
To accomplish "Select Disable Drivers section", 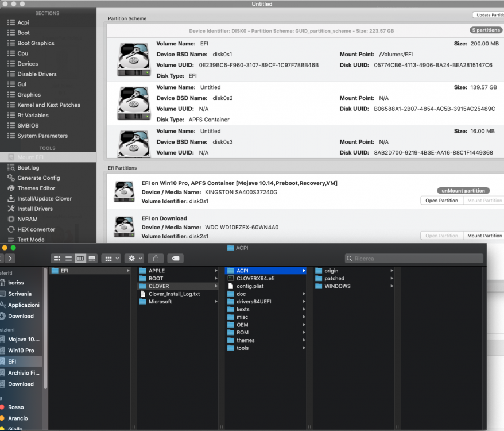I will coord(37,74).
